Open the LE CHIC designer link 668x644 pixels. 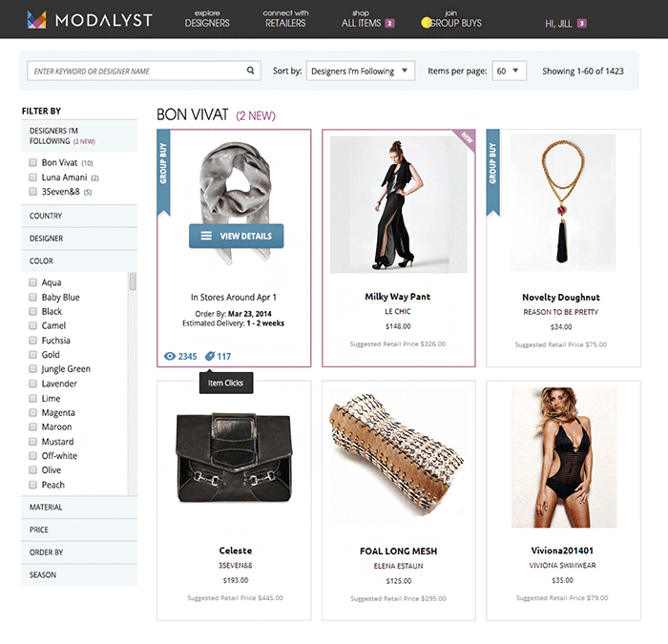pyautogui.click(x=398, y=311)
